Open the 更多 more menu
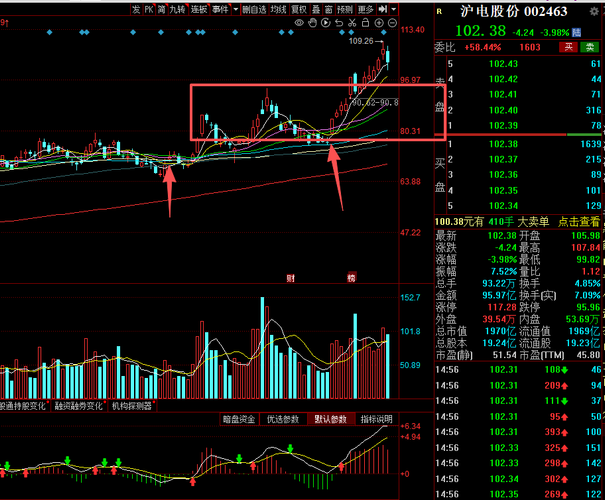 coord(366,9)
